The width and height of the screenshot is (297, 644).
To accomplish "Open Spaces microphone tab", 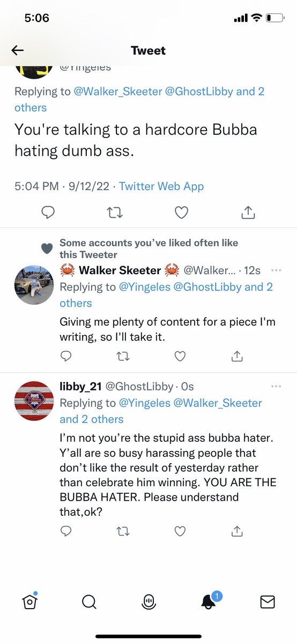I will pos(148,602).
